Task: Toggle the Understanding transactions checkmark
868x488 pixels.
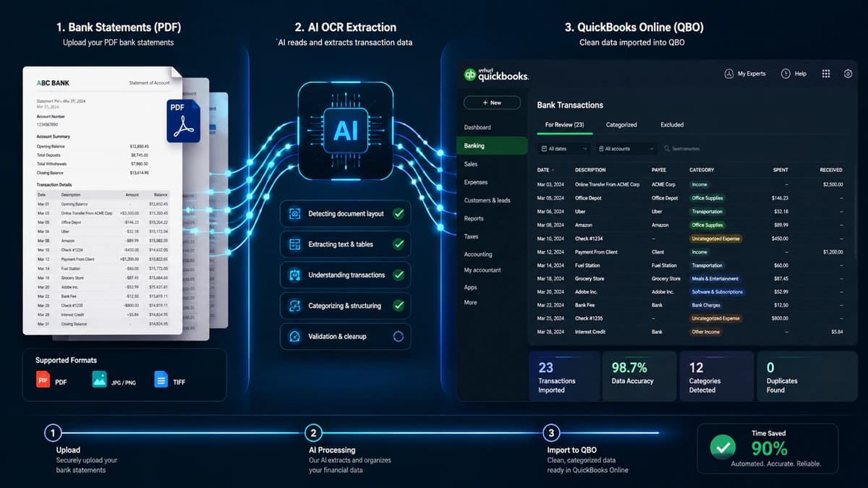Action: 398,275
